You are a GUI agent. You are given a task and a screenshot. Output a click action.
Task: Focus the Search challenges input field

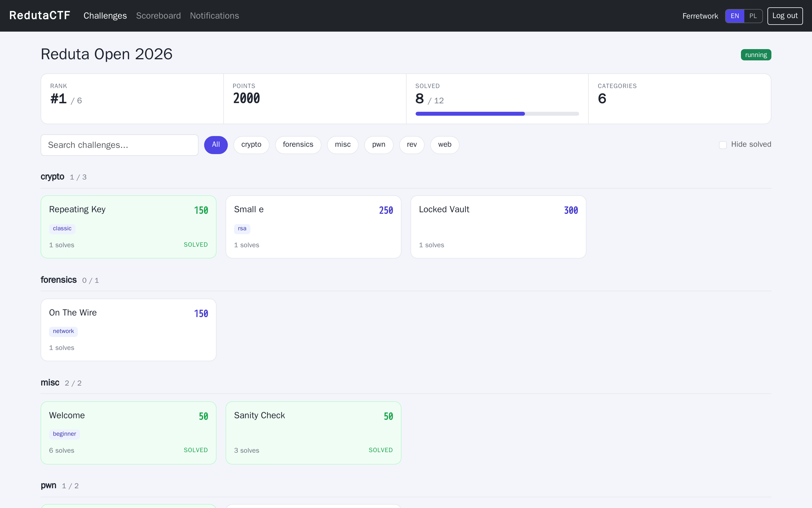pyautogui.click(x=120, y=145)
